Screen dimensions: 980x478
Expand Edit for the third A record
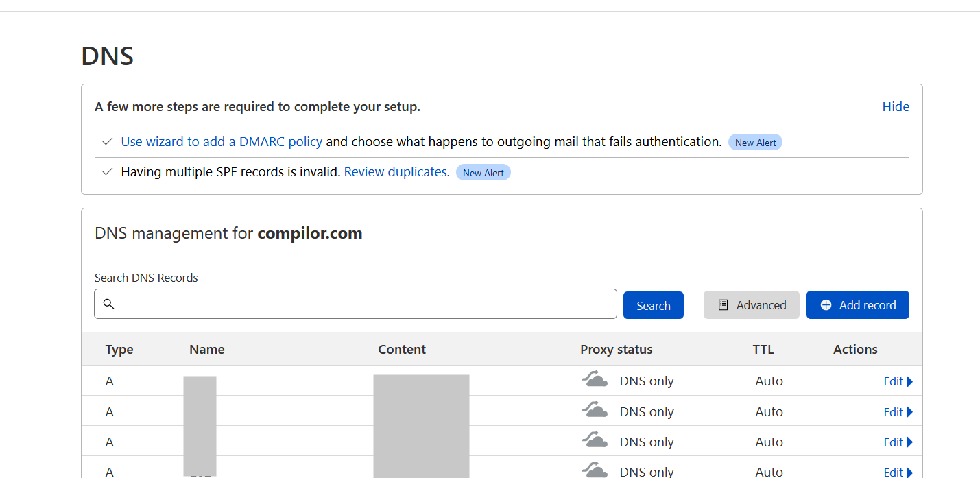898,442
